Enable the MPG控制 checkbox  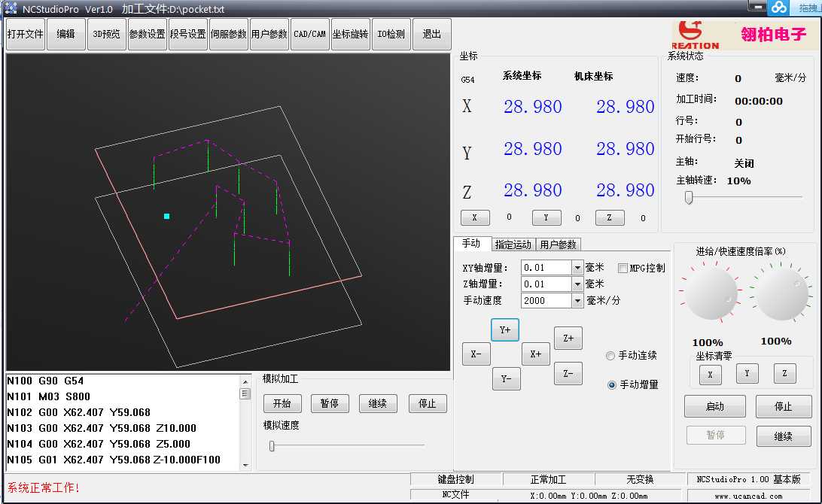623,269
